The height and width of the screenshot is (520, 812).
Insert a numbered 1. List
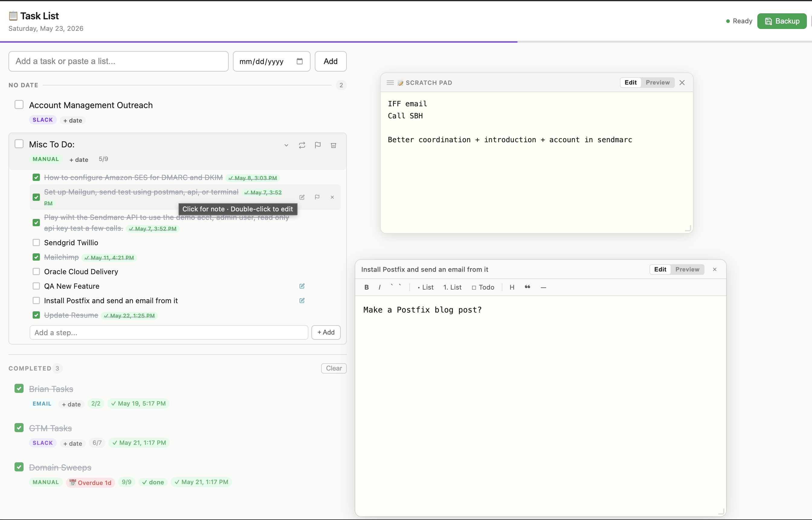pyautogui.click(x=452, y=287)
